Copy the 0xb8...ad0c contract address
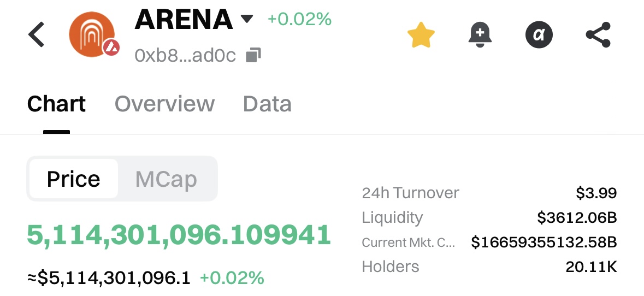The width and height of the screenshot is (644, 296). pyautogui.click(x=253, y=55)
